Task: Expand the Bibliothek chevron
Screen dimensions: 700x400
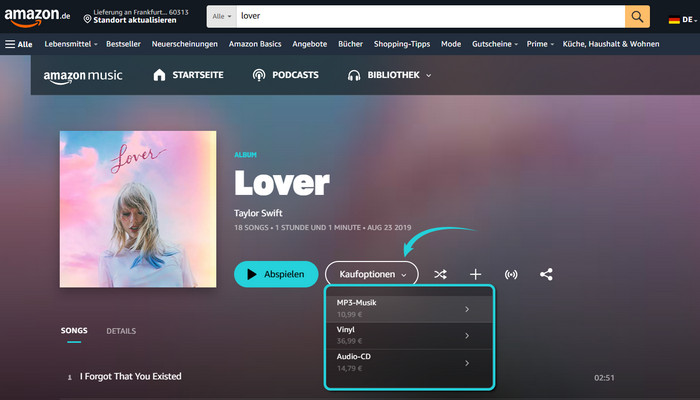Action: click(x=429, y=75)
